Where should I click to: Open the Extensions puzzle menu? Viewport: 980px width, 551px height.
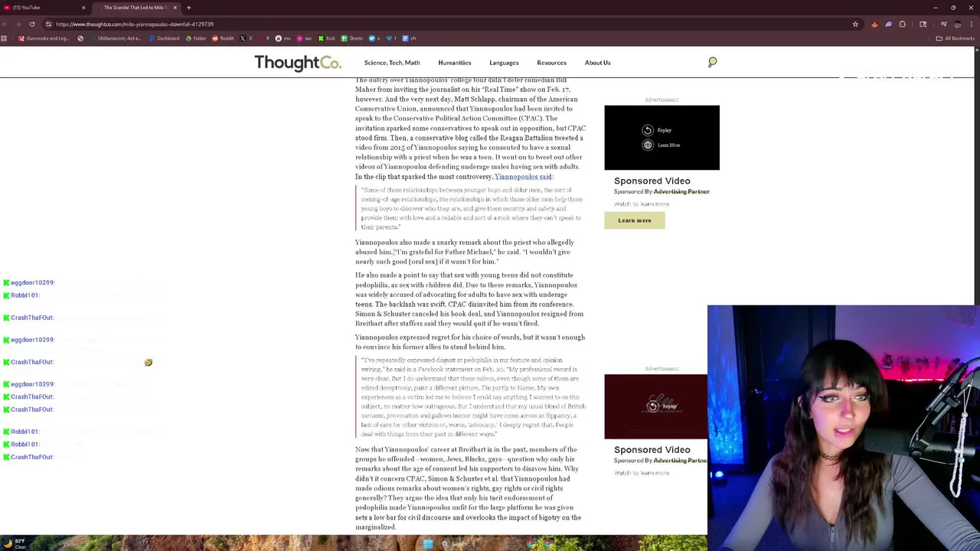click(x=902, y=24)
